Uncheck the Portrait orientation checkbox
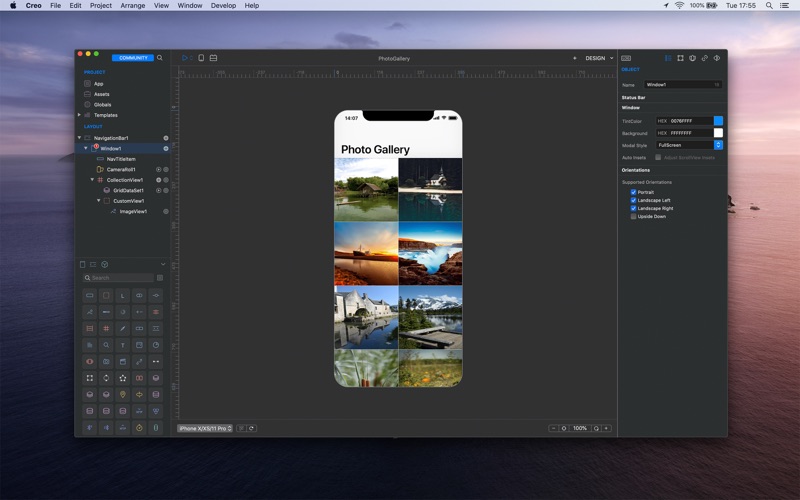 click(633, 192)
